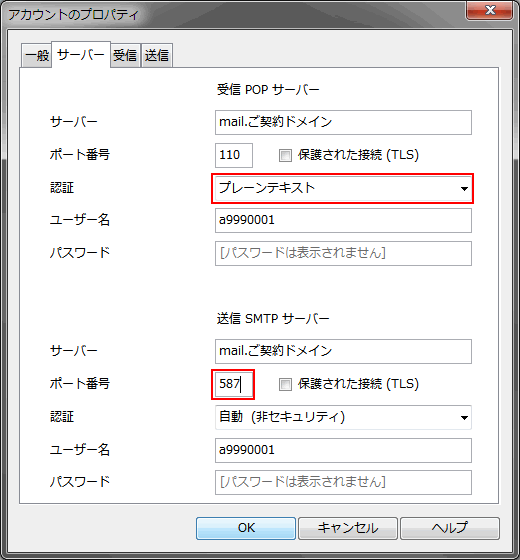
Task: Enable TLS checkbox for SMTP server
Action: click(285, 384)
